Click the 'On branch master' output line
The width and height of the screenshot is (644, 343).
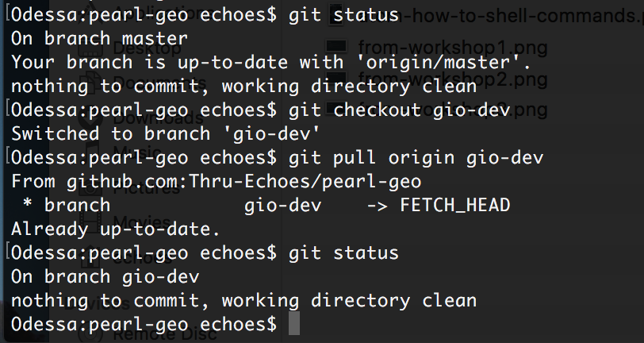pyautogui.click(x=99, y=39)
